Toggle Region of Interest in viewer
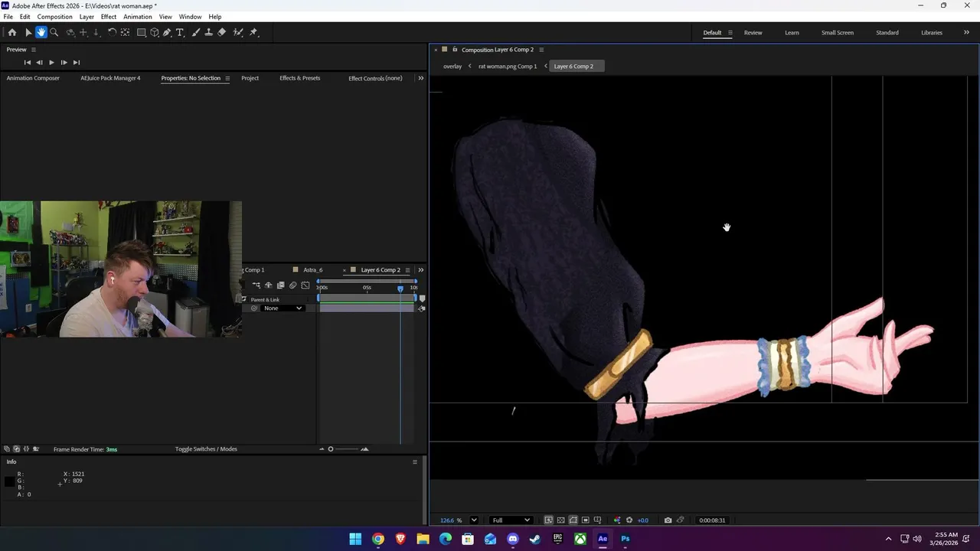Image resolution: width=980 pixels, height=551 pixels. (x=585, y=520)
